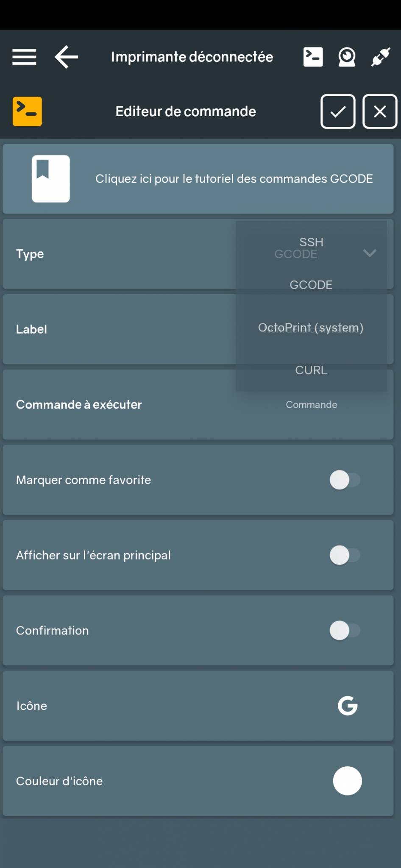
Task: Tap the plug connection icon
Action: (380, 57)
